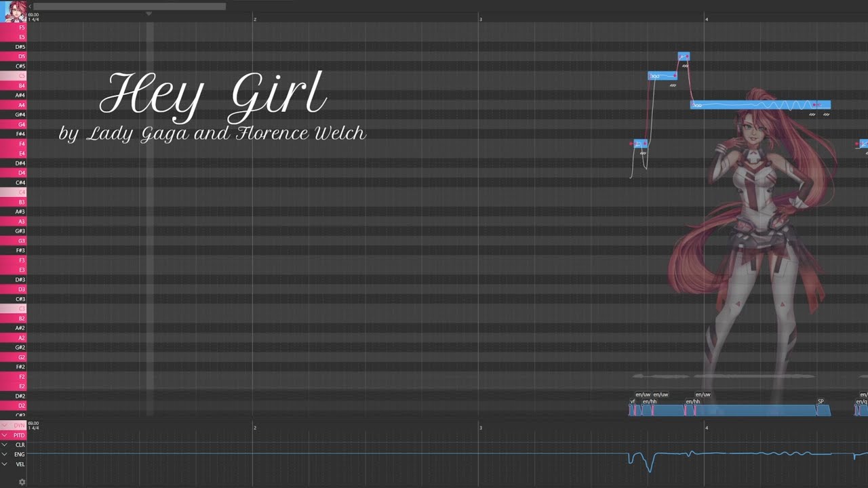
Task: Select the DYN parameter label
Action: coord(19,426)
